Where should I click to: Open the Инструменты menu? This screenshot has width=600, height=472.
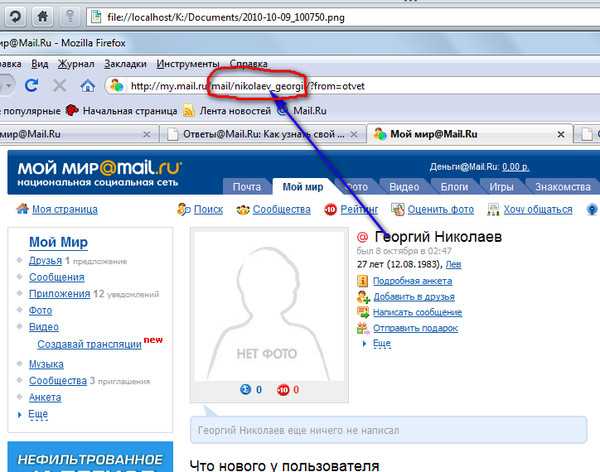pyautogui.click(x=188, y=64)
